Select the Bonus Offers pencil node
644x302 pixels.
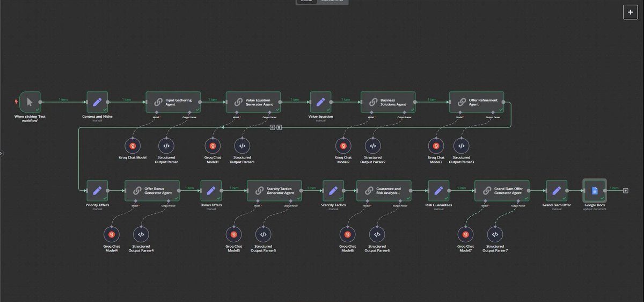(x=211, y=190)
